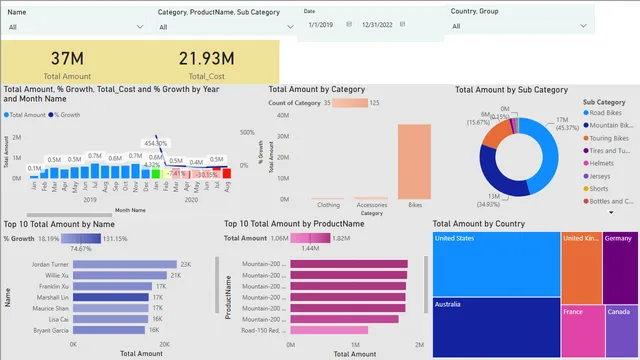Screen dimensions: 640x360
Task: Select Shorts in Sub Category legend
Action: tap(596, 189)
